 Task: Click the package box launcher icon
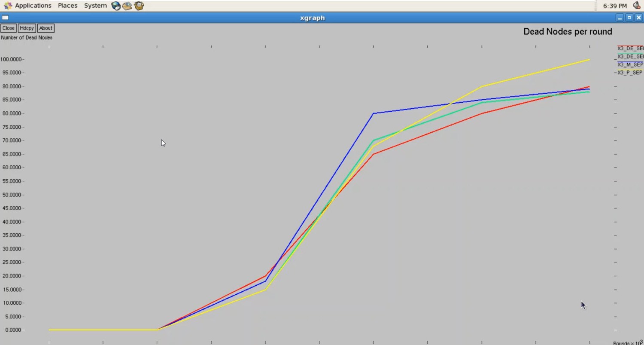[x=139, y=6]
